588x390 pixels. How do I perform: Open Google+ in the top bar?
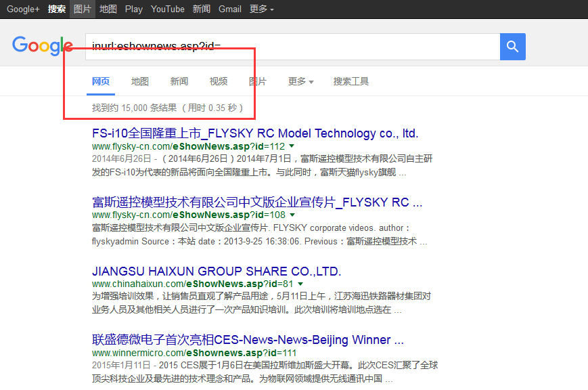[23, 9]
